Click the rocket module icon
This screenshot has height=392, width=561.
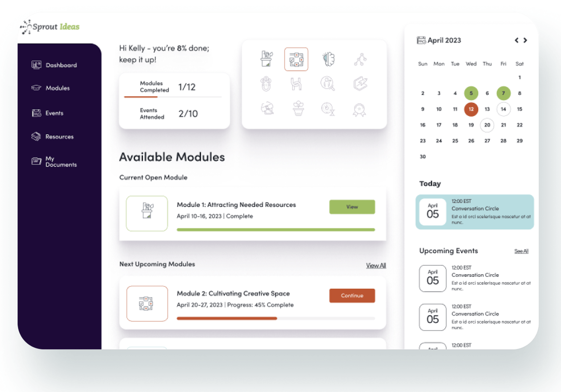click(x=360, y=84)
